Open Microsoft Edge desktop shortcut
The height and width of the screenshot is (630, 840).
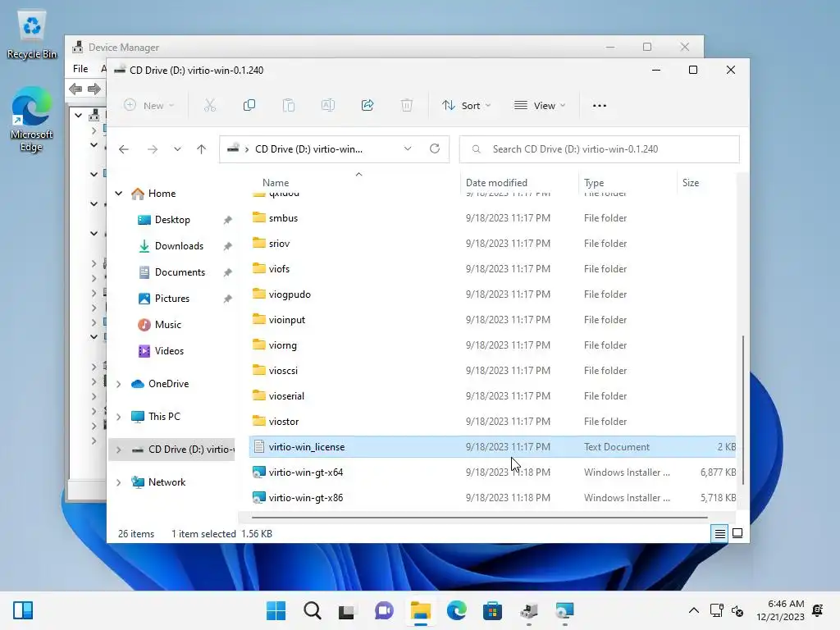(32, 120)
